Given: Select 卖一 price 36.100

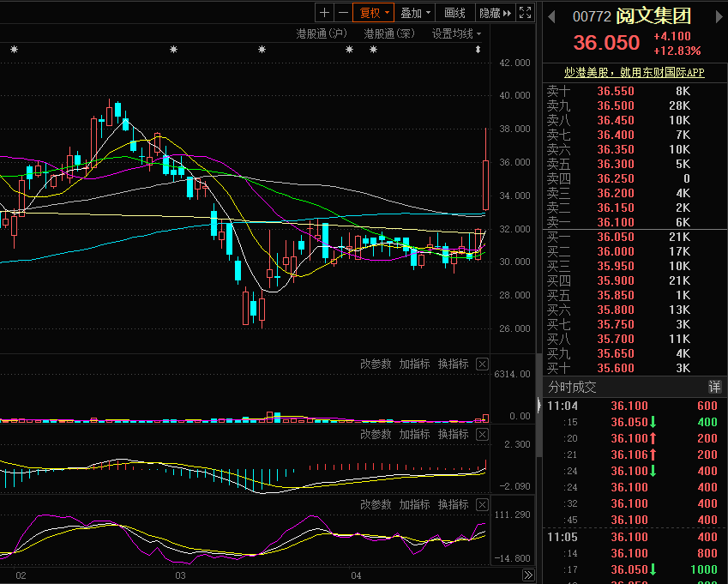Looking at the screenshot, I should click(x=616, y=222).
